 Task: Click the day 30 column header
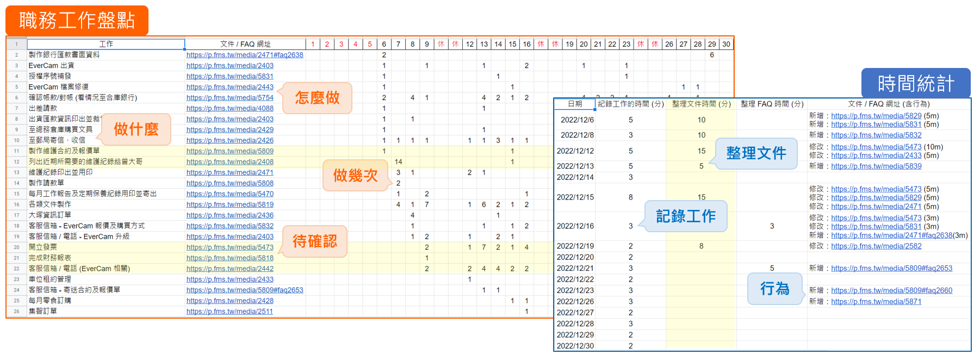(726, 44)
